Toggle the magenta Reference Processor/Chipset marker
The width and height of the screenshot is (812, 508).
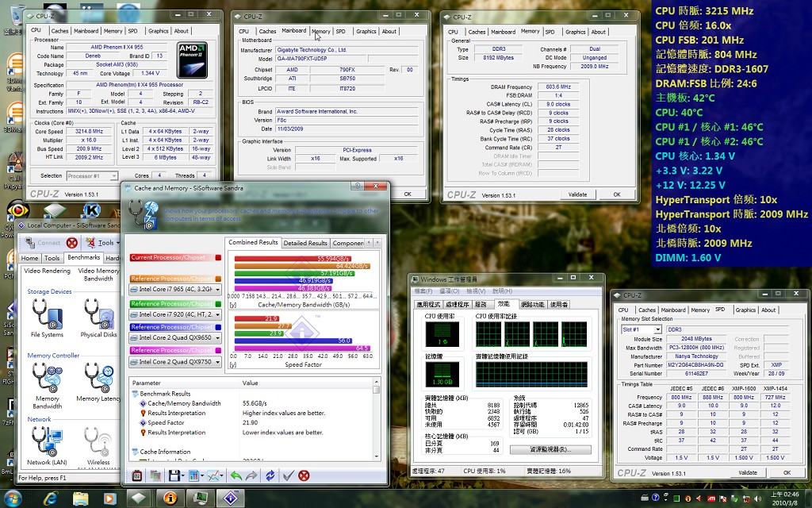point(218,350)
